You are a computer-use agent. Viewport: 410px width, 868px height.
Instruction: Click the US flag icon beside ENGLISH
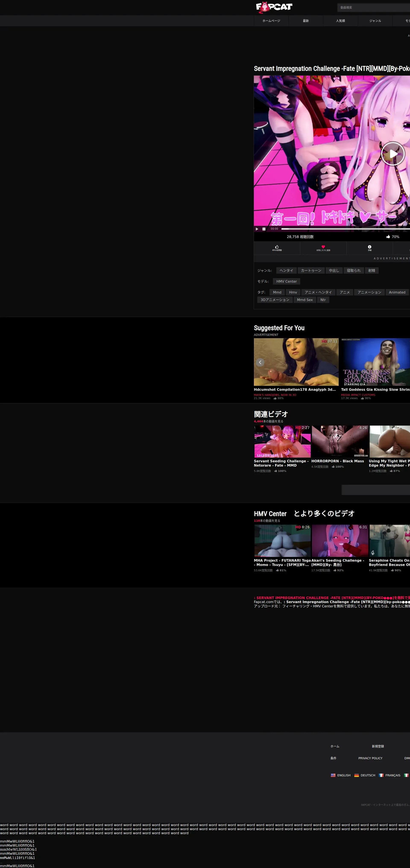[x=333, y=775]
